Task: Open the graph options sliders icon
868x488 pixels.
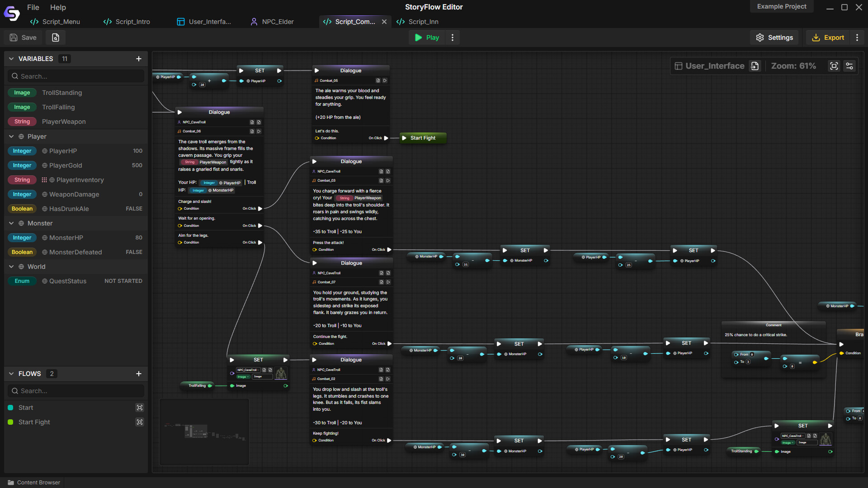Action: [849, 66]
